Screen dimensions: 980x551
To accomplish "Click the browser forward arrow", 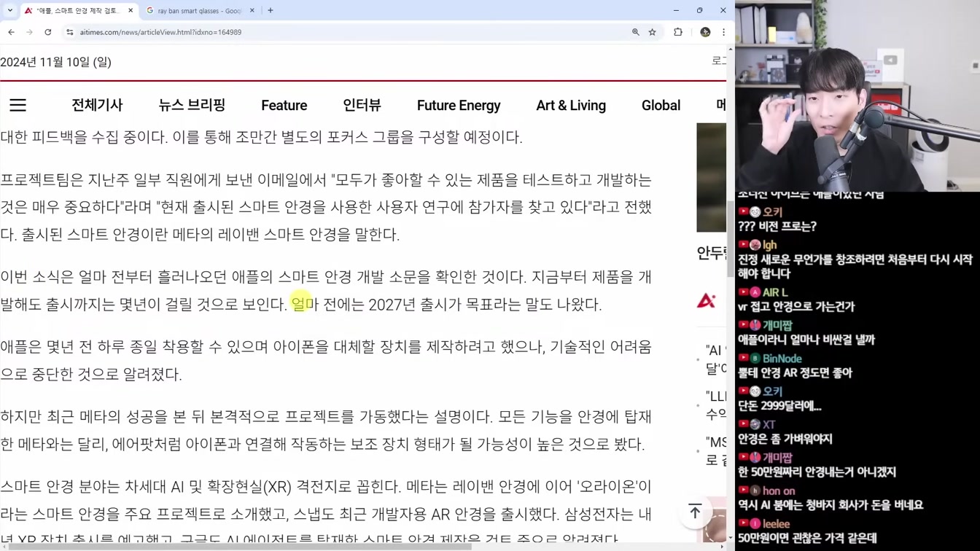I will (29, 32).
